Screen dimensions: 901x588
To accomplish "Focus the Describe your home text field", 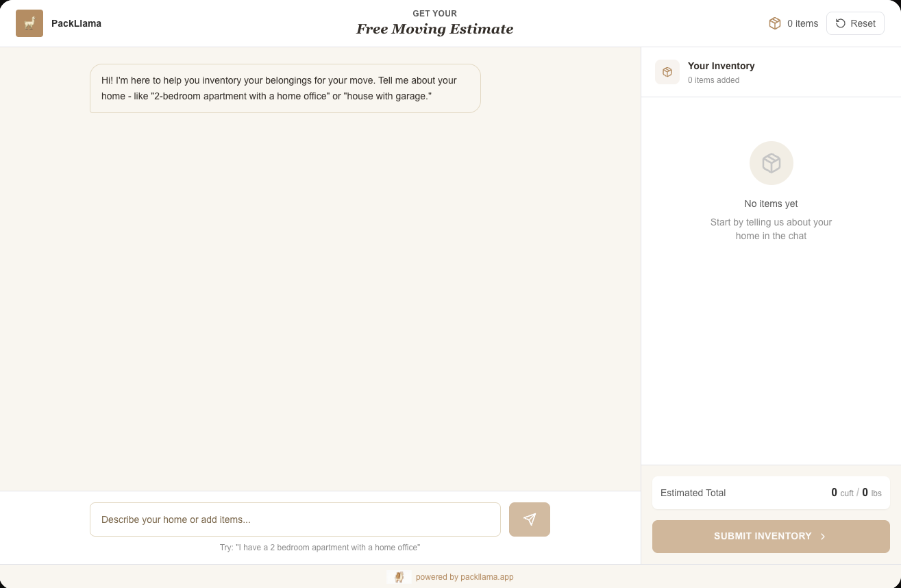I will (295, 519).
